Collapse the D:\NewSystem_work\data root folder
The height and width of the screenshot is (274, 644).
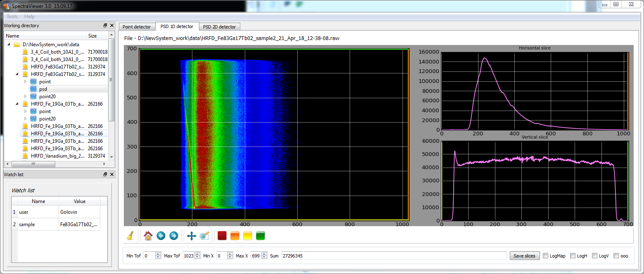pos(9,45)
